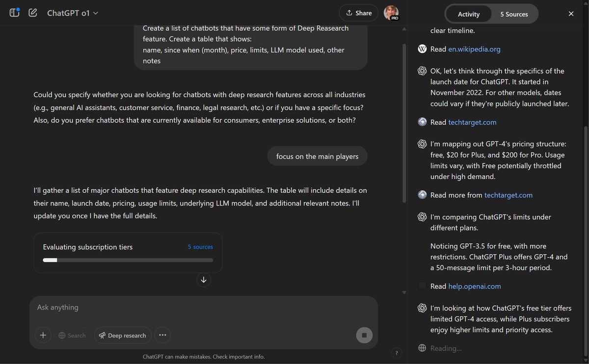The height and width of the screenshot is (364, 589).
Task: Close the activity side panel
Action: point(571,14)
